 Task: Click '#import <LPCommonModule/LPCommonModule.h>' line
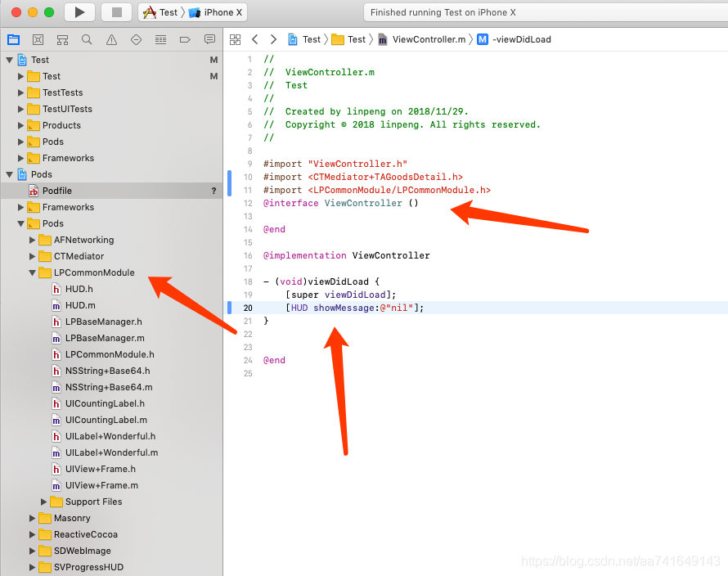pyautogui.click(x=377, y=190)
